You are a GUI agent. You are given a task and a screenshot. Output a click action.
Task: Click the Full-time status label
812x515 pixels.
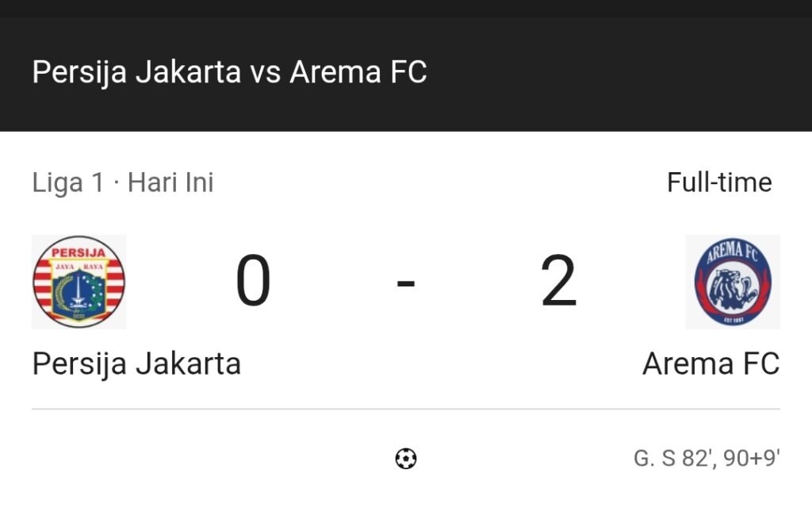pyautogui.click(x=721, y=182)
